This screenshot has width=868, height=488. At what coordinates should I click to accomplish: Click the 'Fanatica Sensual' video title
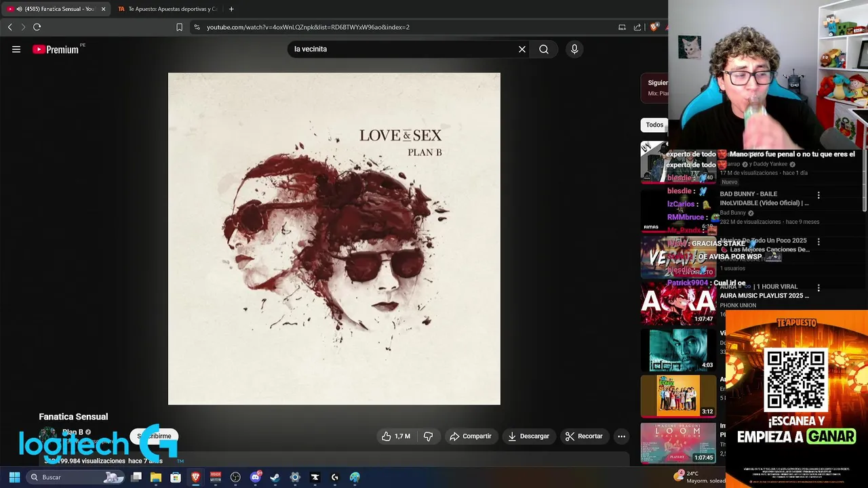(x=73, y=417)
